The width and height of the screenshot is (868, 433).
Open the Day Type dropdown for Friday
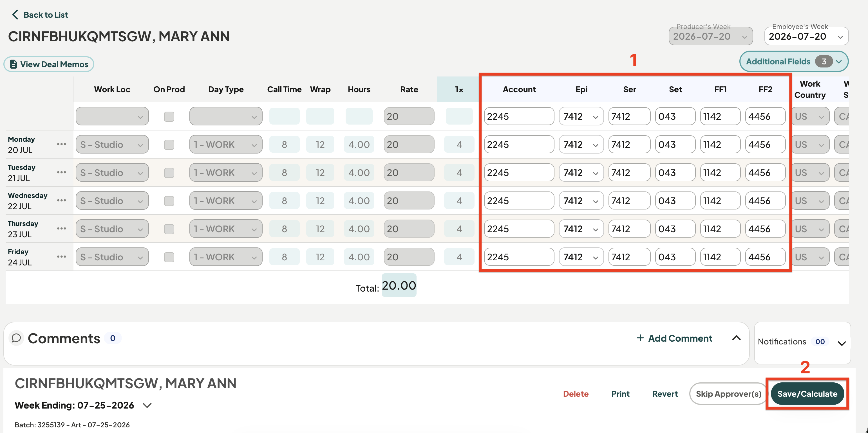point(225,257)
